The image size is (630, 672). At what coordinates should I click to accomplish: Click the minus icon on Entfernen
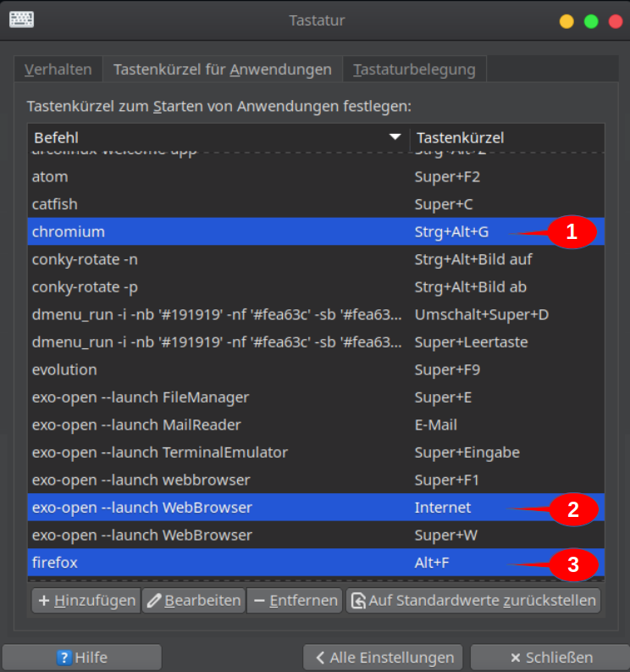(x=258, y=601)
